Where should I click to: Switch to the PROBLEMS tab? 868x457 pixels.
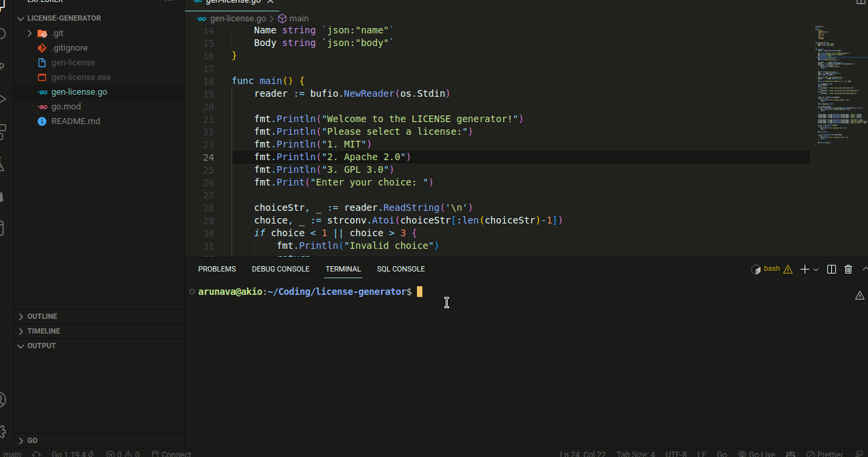click(x=217, y=270)
